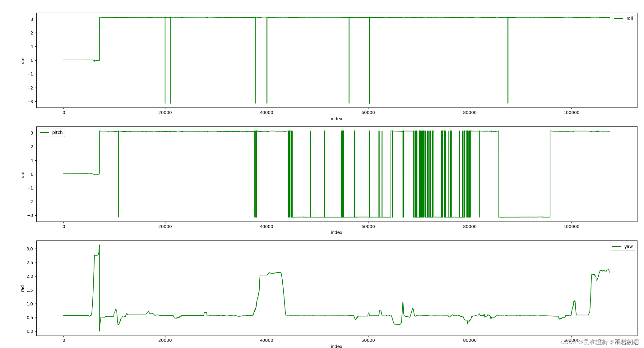This screenshot has height=348, width=644.
Task: Click the 40000 tick label under pitch plot
Action: (266, 227)
